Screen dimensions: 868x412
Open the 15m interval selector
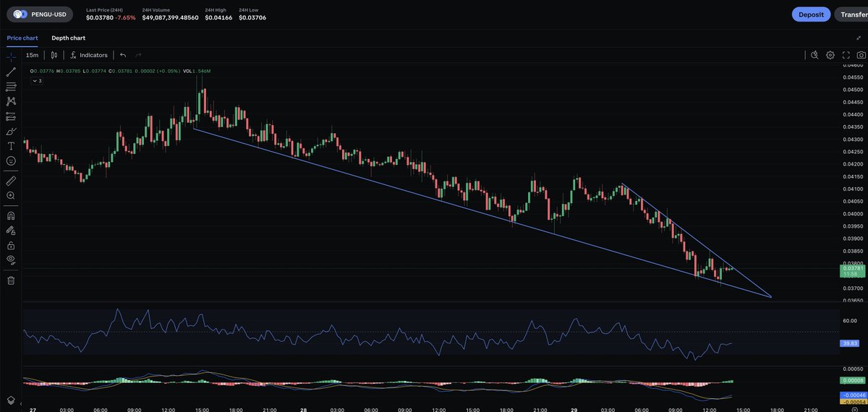point(32,55)
